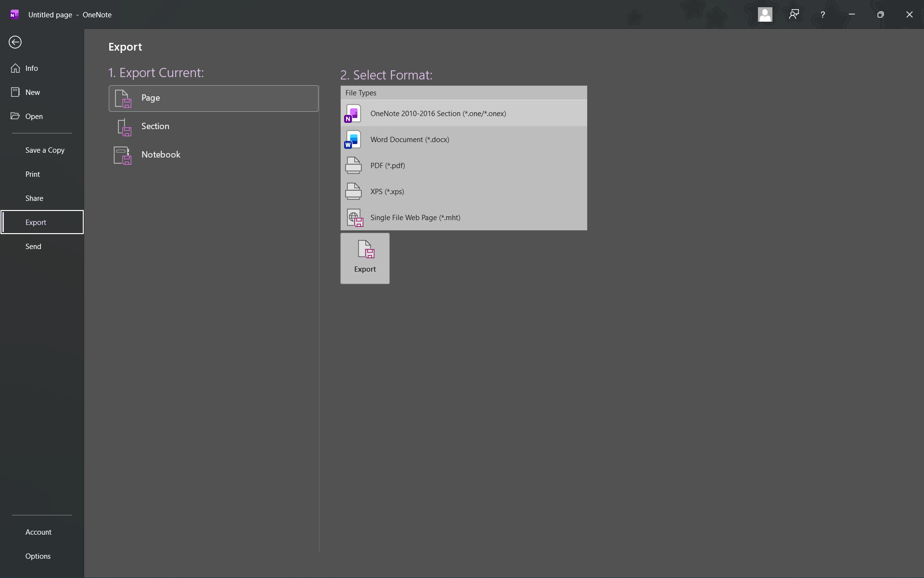924x578 pixels.
Task: Select PDF (*.pdf) format
Action: click(464, 166)
